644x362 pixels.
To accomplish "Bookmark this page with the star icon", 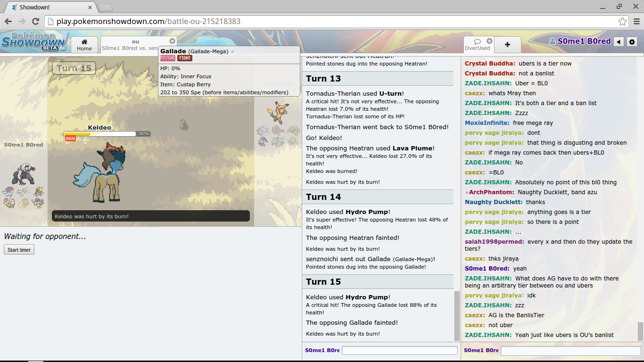I will (x=622, y=21).
